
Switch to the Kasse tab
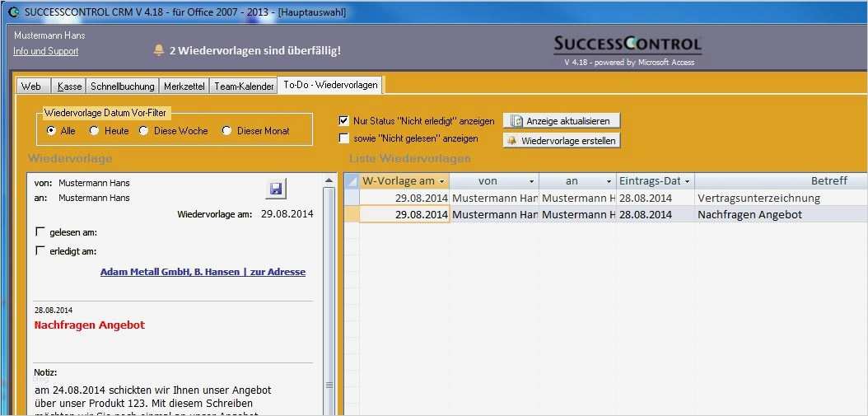69,86
